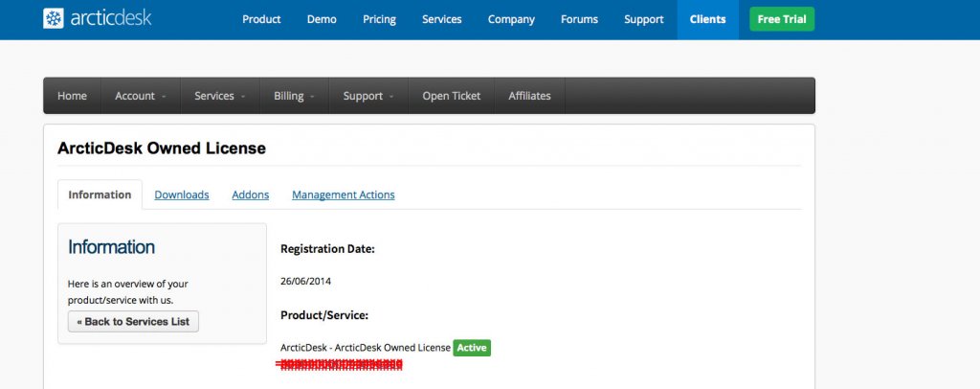
Task: Click the Back to Services List button
Action: [x=133, y=322]
